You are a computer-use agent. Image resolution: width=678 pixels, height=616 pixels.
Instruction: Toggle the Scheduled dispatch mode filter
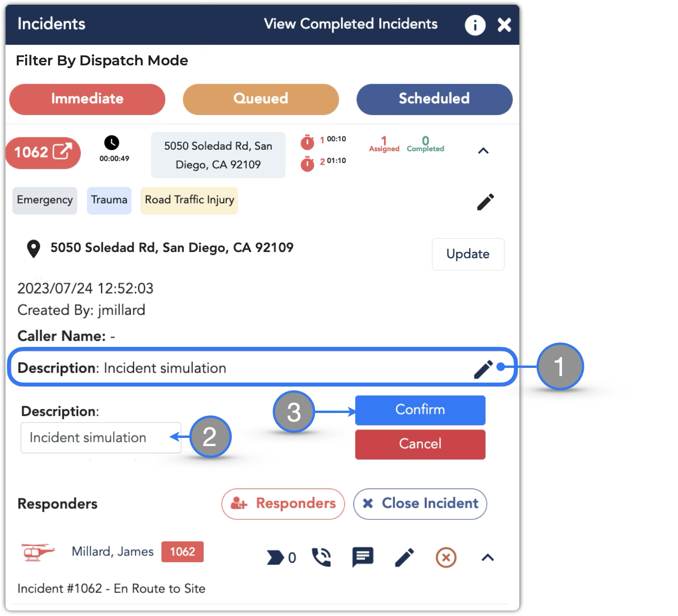(x=434, y=99)
